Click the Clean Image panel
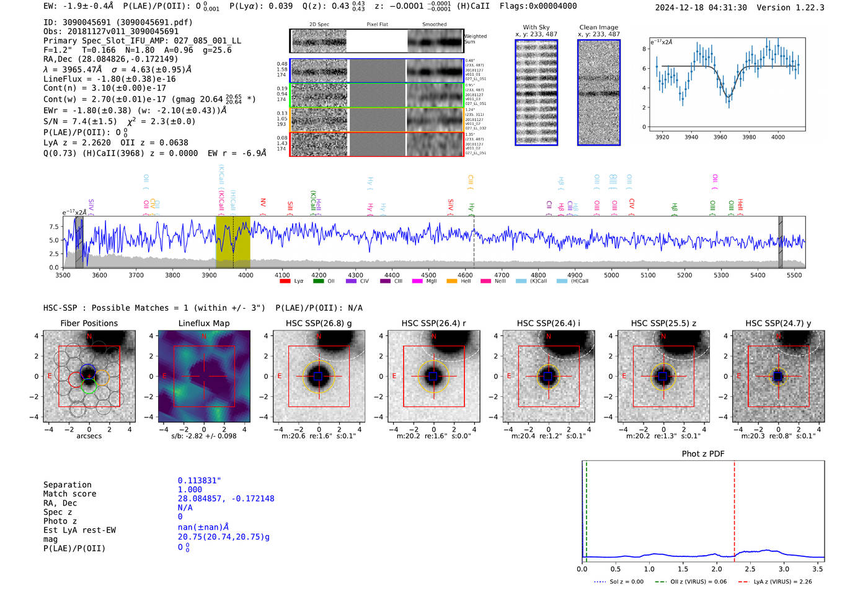Viewport: 868px width, 591px height. click(x=599, y=92)
